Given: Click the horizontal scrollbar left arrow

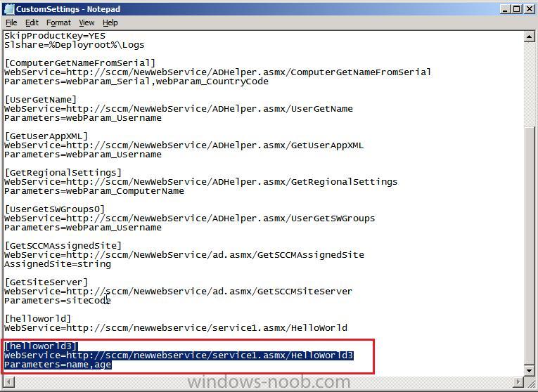Looking at the screenshot, I should tap(9, 381).
